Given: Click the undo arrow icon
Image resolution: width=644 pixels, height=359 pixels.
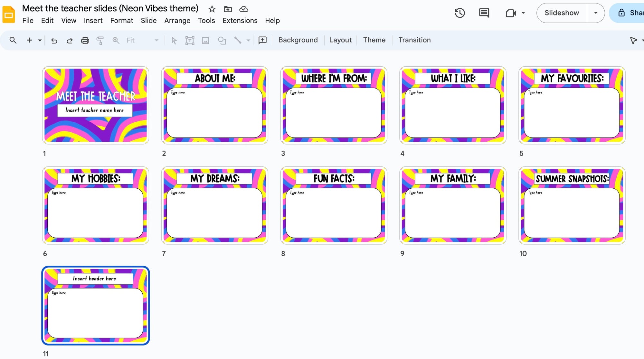Looking at the screenshot, I should (52, 41).
